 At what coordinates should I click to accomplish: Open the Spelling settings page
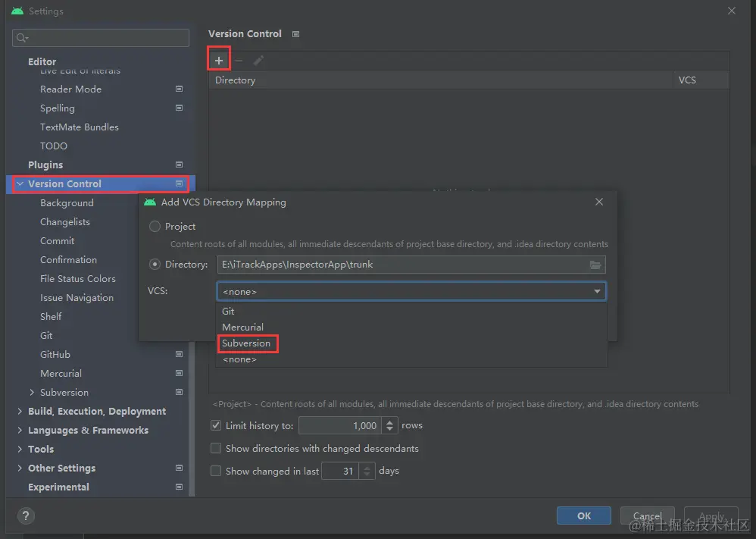tap(58, 108)
